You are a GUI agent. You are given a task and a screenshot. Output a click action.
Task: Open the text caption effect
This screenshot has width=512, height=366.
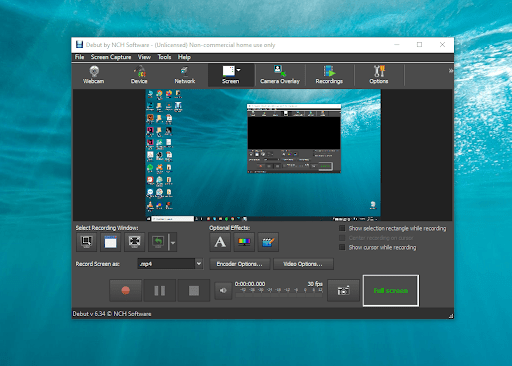pyautogui.click(x=220, y=242)
